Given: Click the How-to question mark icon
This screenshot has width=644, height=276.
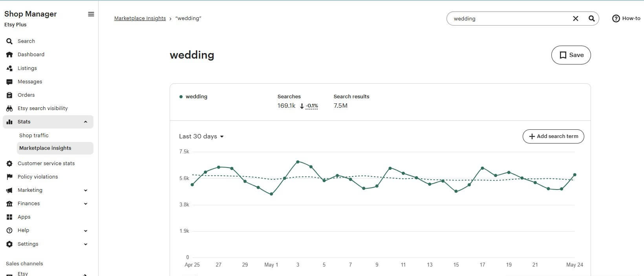Looking at the screenshot, I should click(x=616, y=18).
